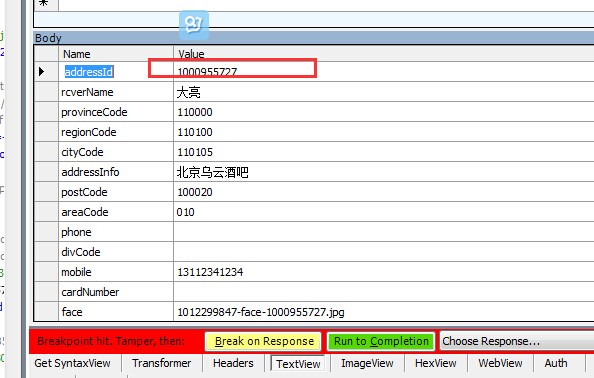Switch to the HexView tab
The height and width of the screenshot is (378, 594).
point(436,363)
